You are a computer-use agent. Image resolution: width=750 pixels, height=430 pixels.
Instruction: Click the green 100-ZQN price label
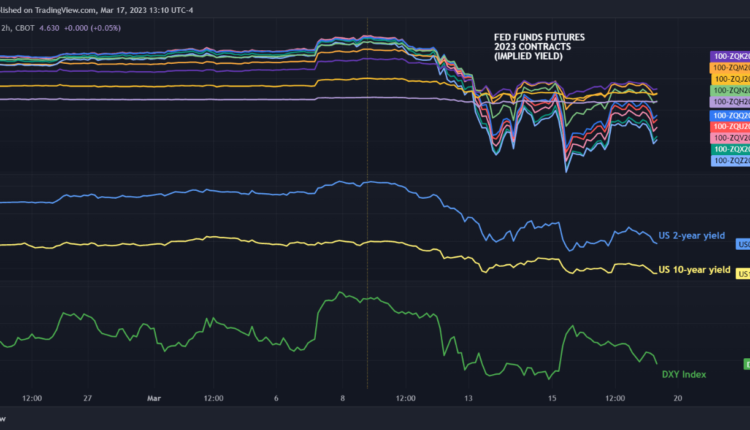click(x=729, y=91)
